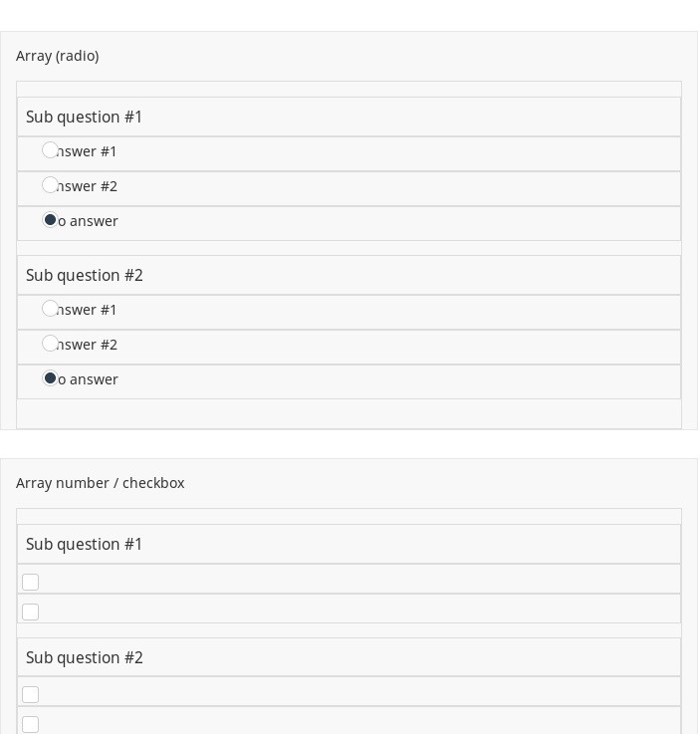700x734 pixels.
Task: Select Answer #1 radio under Sub question #2
Action: coord(50,309)
